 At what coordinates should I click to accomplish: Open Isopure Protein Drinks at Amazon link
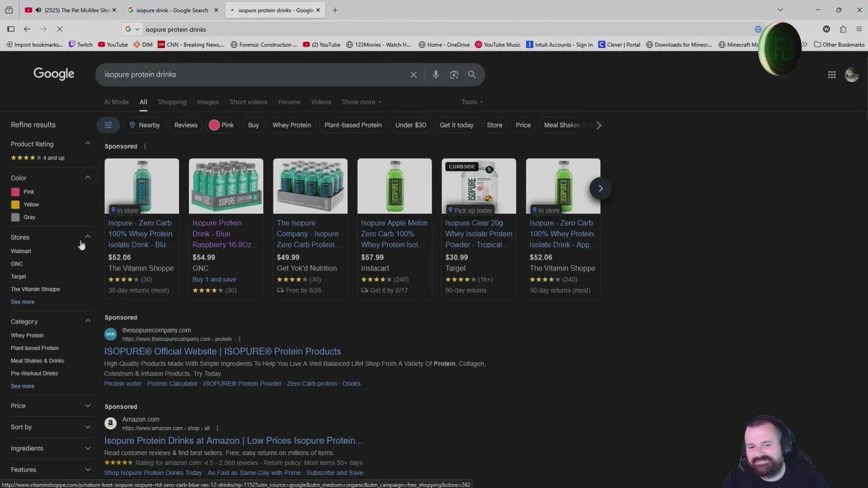[233, 441]
